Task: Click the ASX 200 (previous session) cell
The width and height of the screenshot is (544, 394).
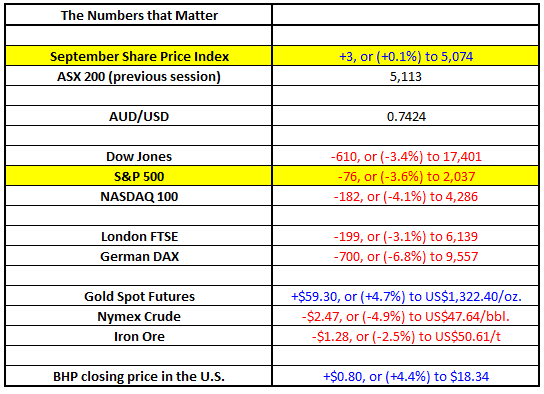Action: [x=139, y=76]
